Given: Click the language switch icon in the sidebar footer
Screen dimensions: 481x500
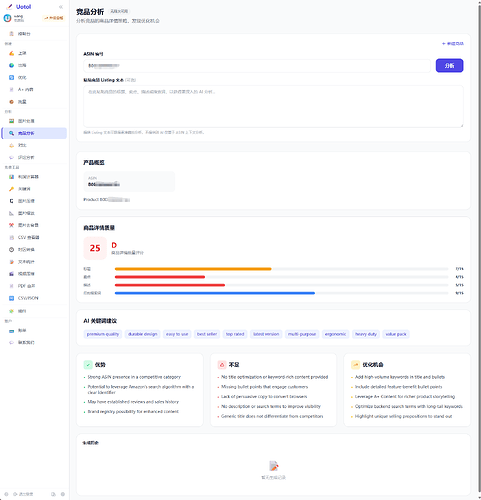Looking at the screenshot, I should point(53,494).
